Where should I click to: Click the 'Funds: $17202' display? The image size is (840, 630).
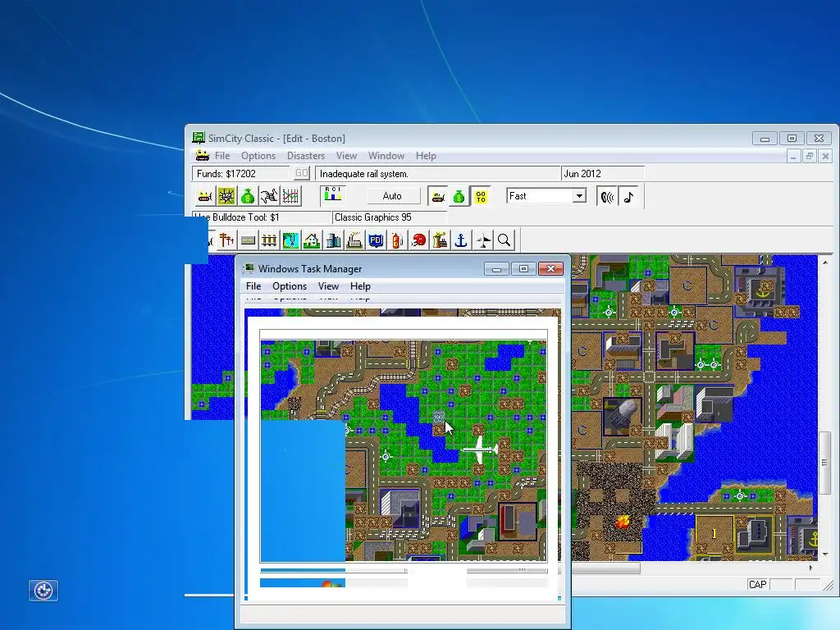[226, 174]
